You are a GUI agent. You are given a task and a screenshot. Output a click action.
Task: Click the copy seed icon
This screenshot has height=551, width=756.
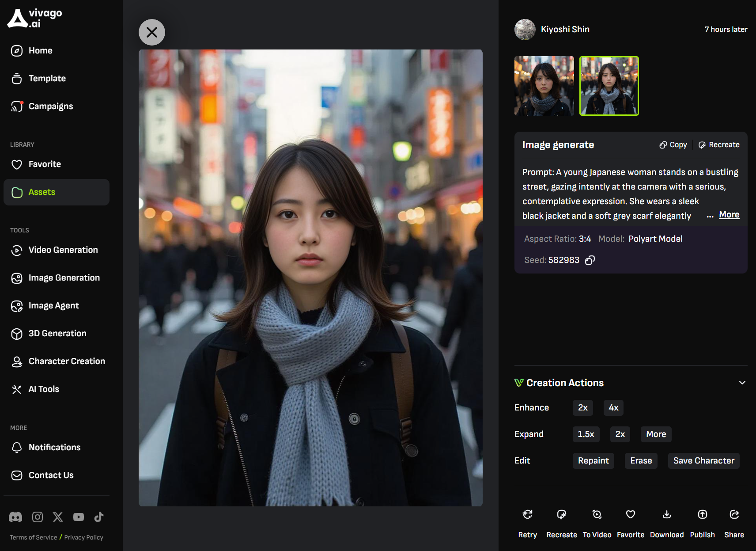click(x=590, y=260)
